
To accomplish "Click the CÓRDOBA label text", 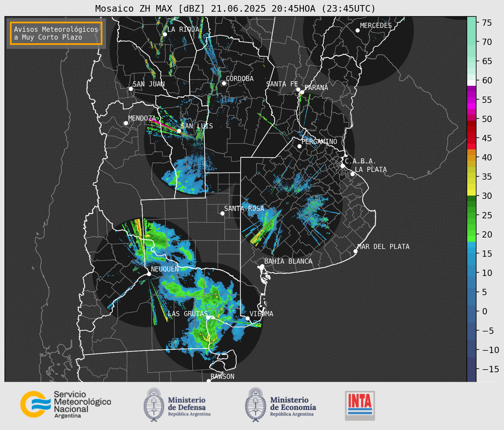I will pos(240,79).
